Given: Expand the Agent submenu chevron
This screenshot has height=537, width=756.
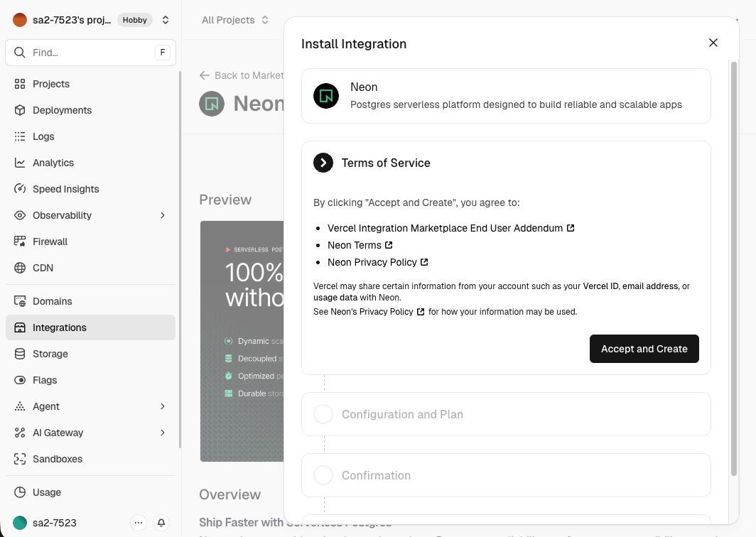Looking at the screenshot, I should pyautogui.click(x=163, y=406).
